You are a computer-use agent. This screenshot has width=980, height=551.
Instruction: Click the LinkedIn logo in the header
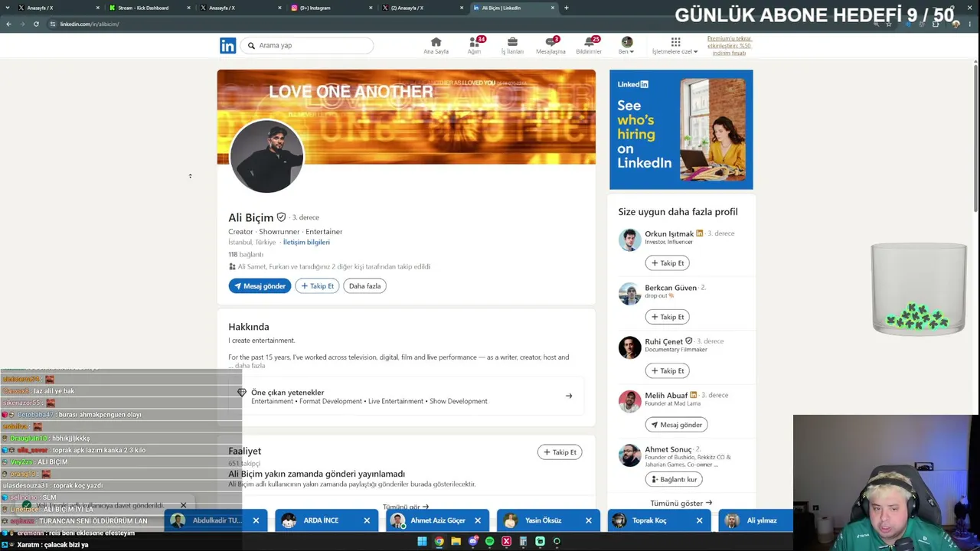pyautogui.click(x=227, y=46)
